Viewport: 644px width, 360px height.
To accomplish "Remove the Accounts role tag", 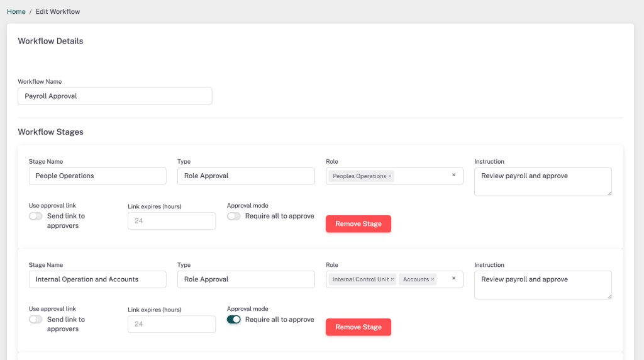I will pyautogui.click(x=433, y=279).
